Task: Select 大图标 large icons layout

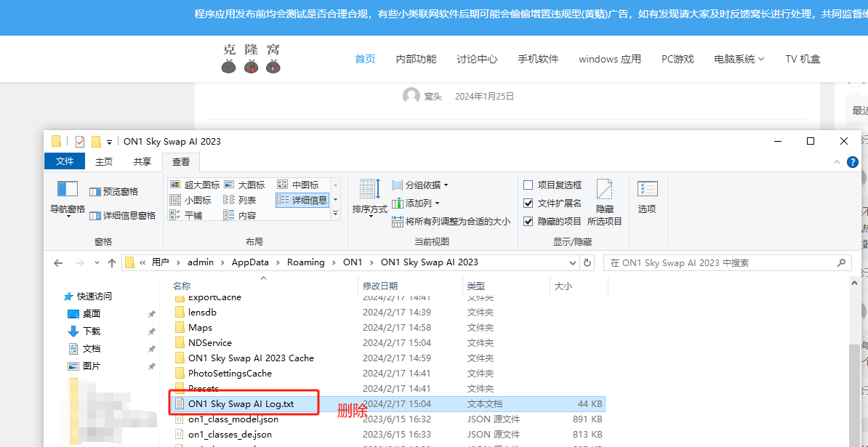Action: click(x=244, y=185)
